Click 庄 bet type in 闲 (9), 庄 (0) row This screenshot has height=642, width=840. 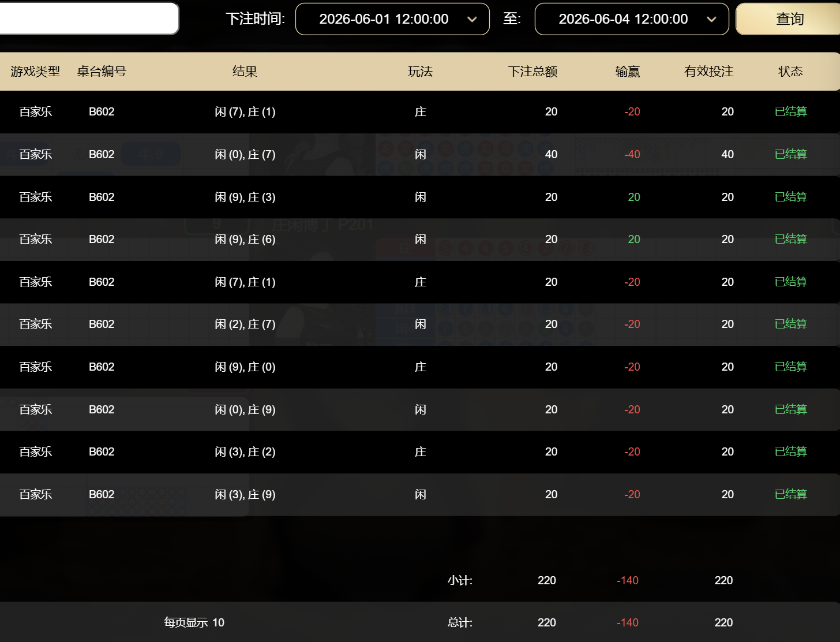421,367
